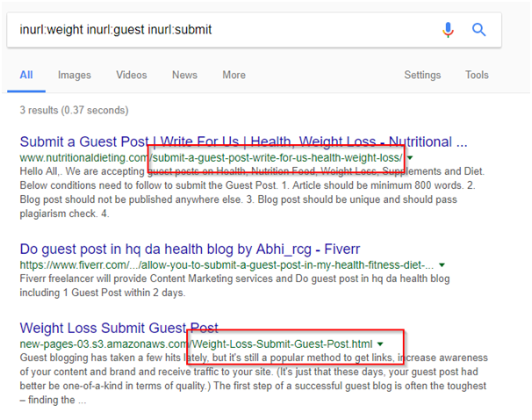Screen dimensions: 532x420
Task: Open 'Weight Loss Submit Guest Post' result
Action: coord(119,328)
